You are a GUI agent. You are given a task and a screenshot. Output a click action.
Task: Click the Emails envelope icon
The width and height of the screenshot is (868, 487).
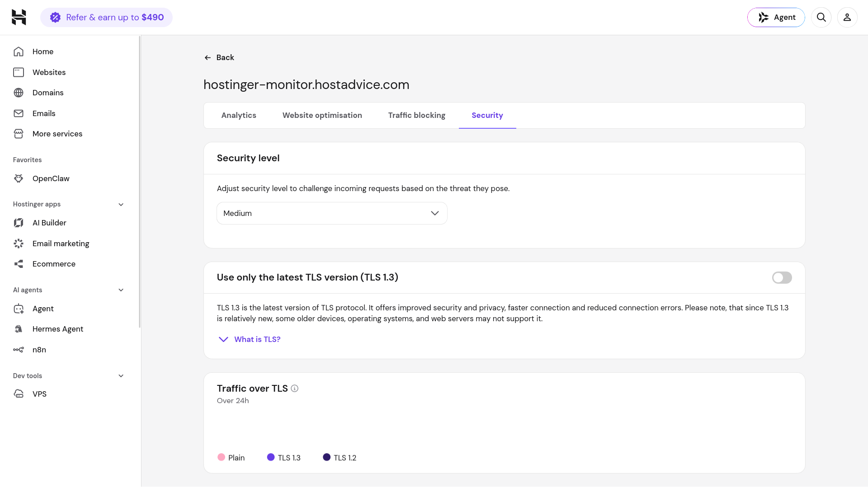click(19, 113)
